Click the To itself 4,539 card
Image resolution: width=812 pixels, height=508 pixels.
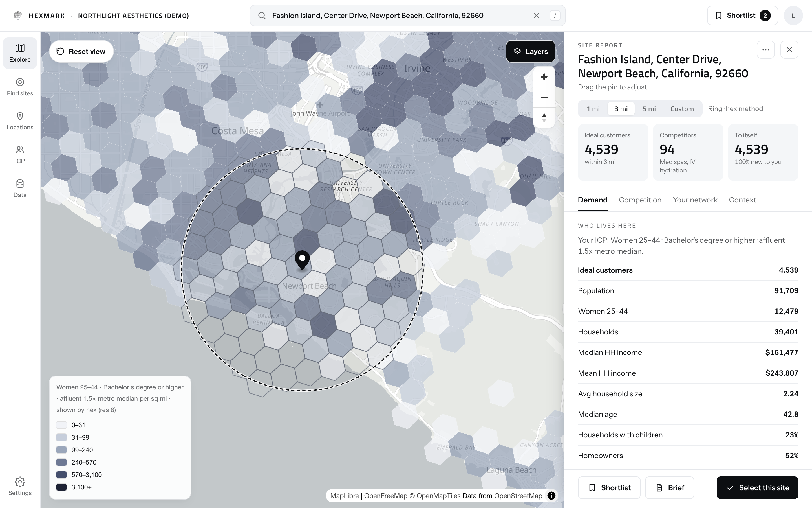(763, 152)
